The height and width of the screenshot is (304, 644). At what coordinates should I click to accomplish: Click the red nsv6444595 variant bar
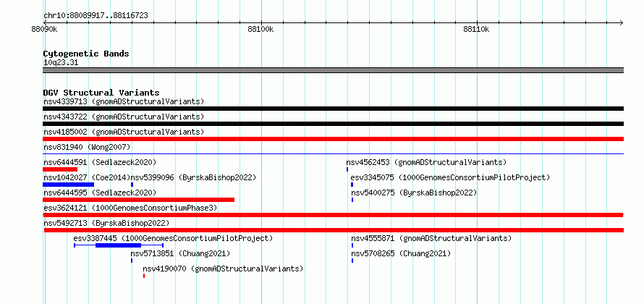pyautogui.click(x=138, y=200)
